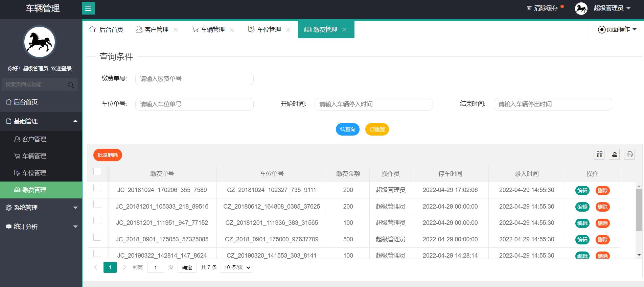644x287 pixels.
Task: Go to previous page arrow
Action: point(96,267)
